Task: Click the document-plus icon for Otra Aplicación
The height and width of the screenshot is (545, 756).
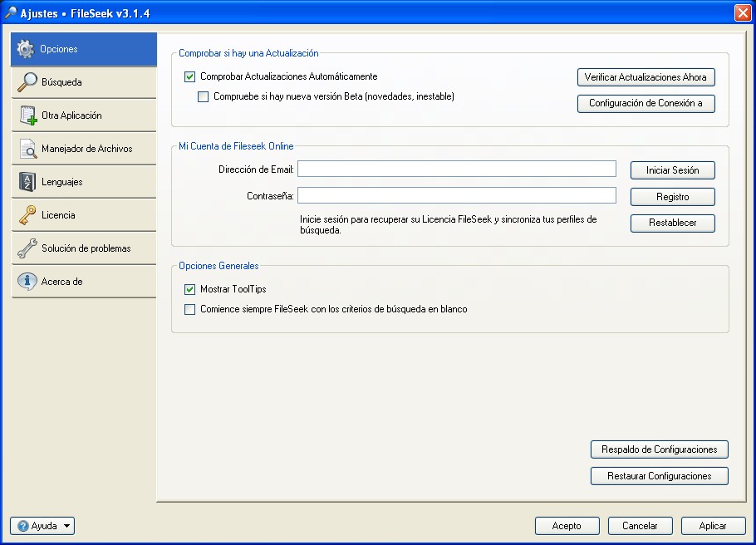Action: pyautogui.click(x=28, y=115)
